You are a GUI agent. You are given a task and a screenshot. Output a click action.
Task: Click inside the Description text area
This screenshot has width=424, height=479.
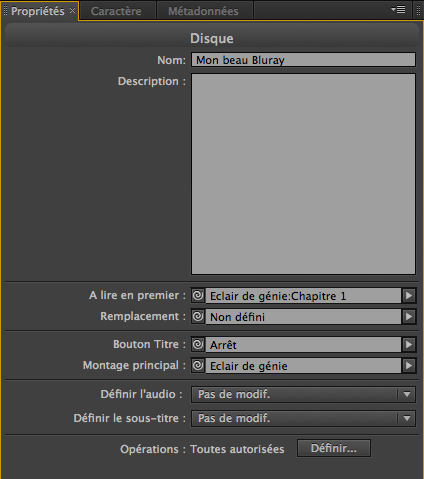(303, 174)
